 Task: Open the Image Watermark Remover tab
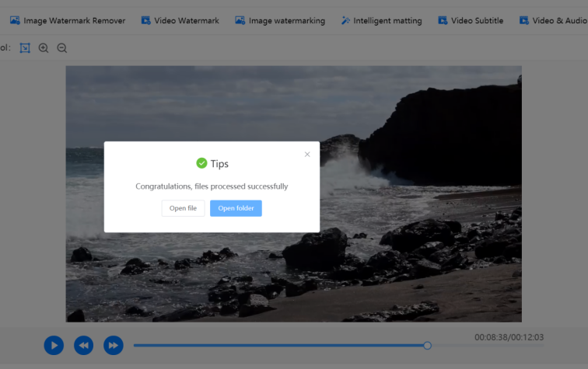click(68, 21)
